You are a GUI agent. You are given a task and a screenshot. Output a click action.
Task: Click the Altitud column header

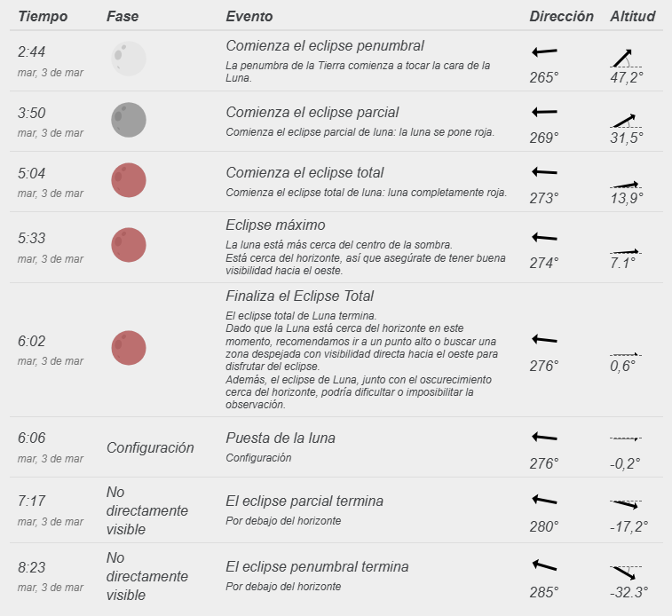click(x=632, y=17)
